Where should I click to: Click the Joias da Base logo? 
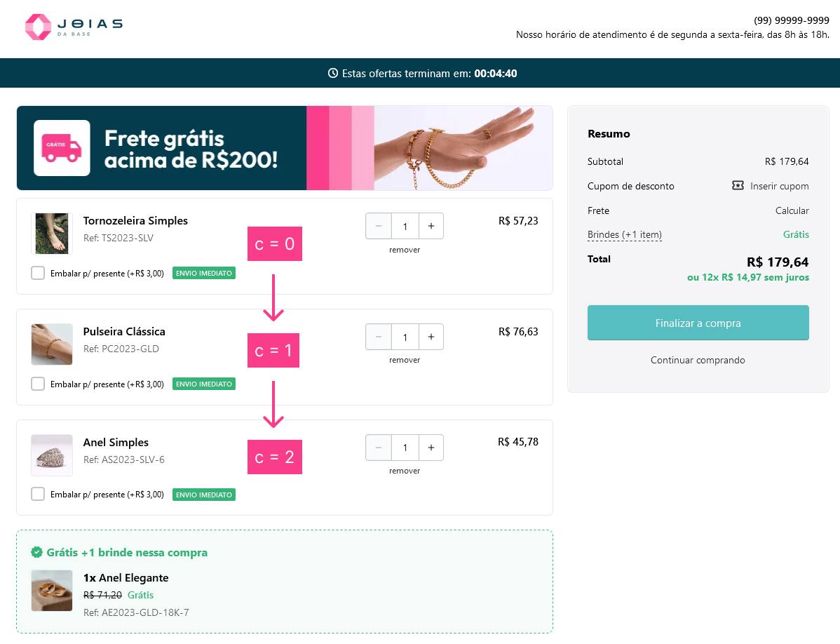[x=74, y=27]
